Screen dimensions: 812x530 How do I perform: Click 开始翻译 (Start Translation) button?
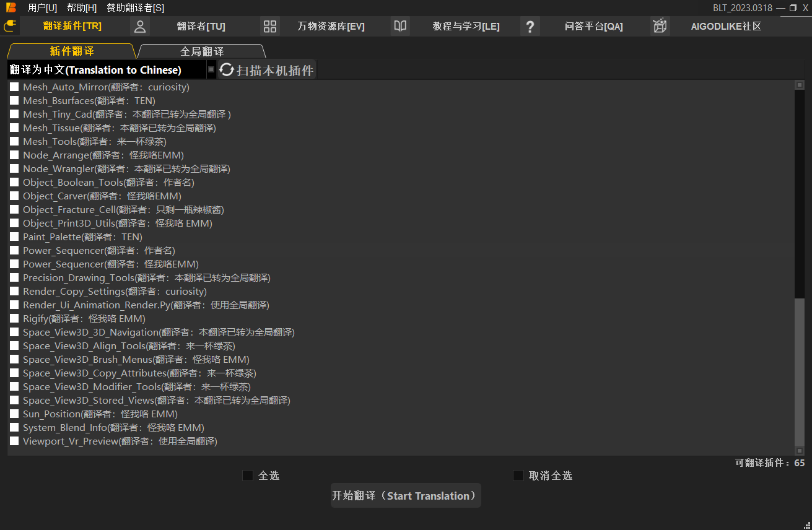(x=406, y=496)
